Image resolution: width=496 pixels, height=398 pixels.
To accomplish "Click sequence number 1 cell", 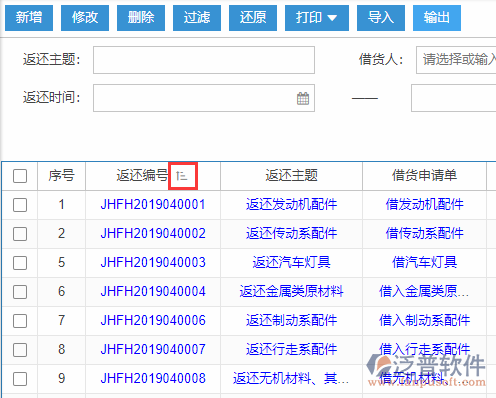I will coord(61,205).
